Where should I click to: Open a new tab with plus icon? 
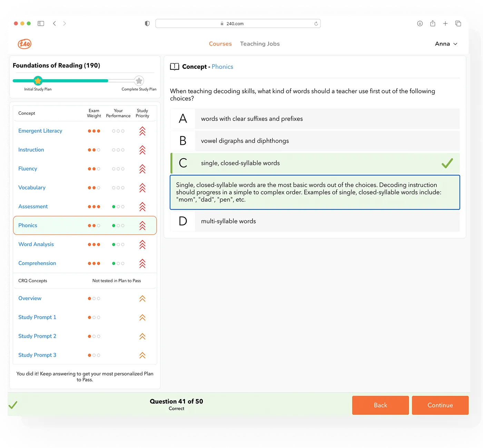tap(445, 23)
